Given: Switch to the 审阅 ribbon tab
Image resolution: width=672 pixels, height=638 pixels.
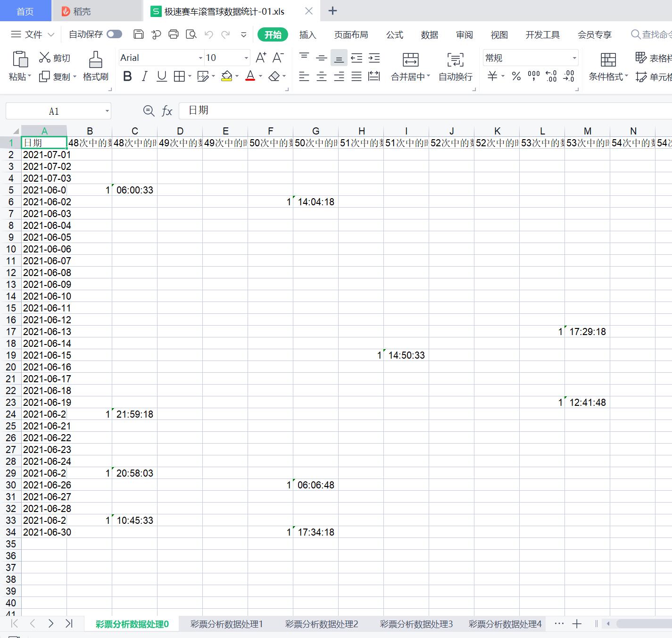Looking at the screenshot, I should pyautogui.click(x=464, y=34).
